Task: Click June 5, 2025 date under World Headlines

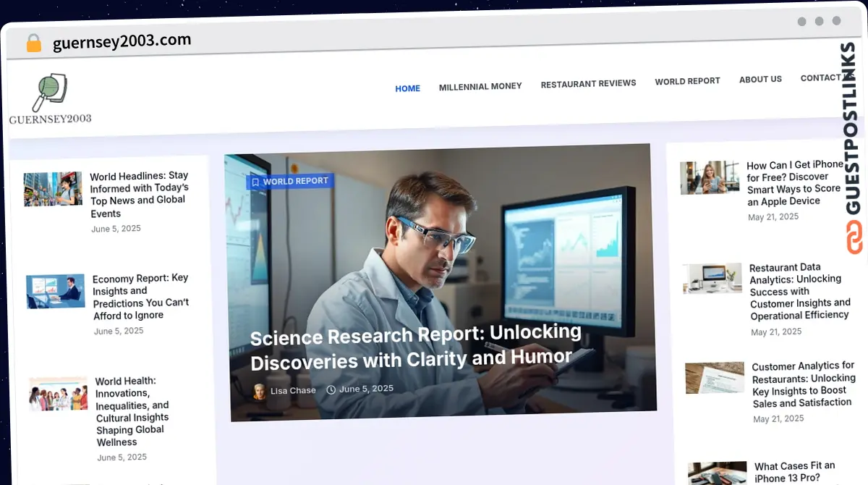Action: coord(116,229)
